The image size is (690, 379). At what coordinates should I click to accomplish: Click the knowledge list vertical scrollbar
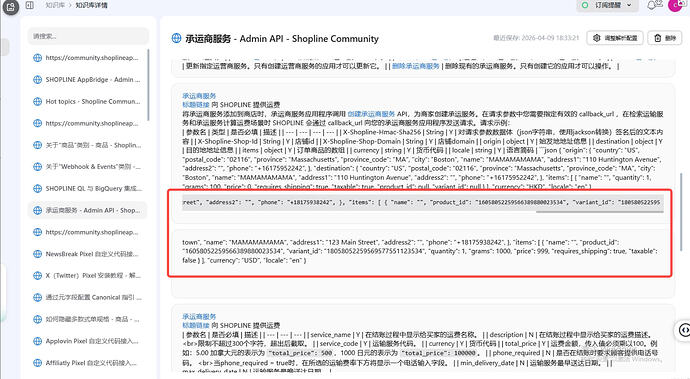coord(148,85)
